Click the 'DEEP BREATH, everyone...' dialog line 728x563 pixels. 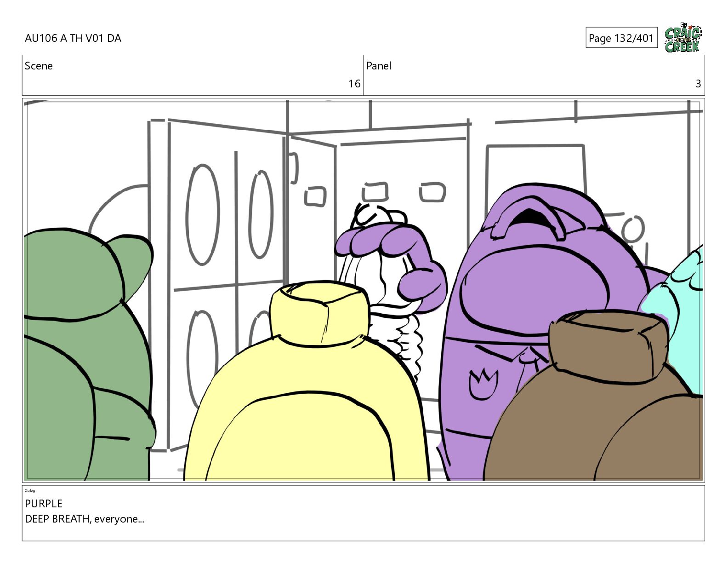(x=85, y=519)
